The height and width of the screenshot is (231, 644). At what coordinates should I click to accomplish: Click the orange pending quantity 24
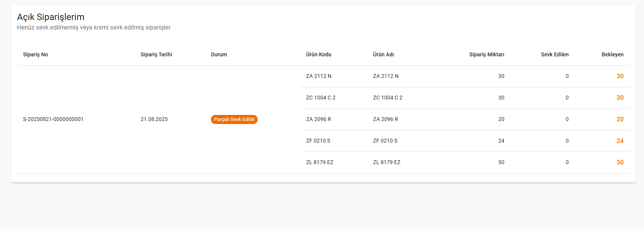[620, 141]
